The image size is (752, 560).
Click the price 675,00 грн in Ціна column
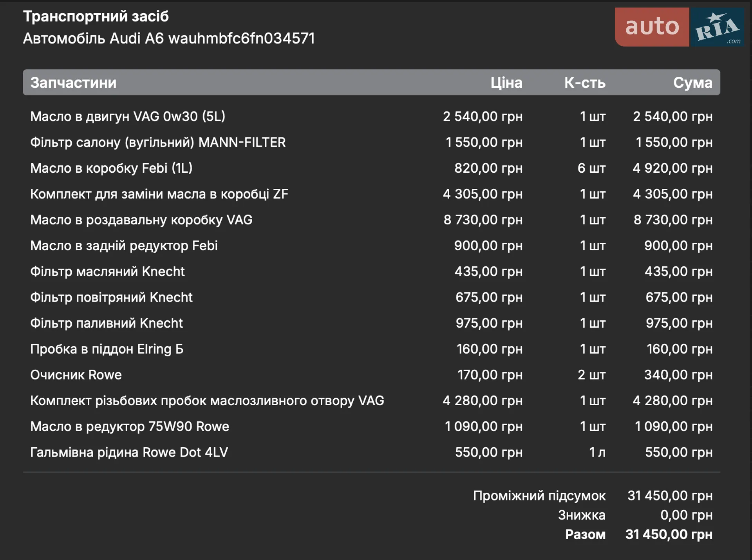pos(489,297)
